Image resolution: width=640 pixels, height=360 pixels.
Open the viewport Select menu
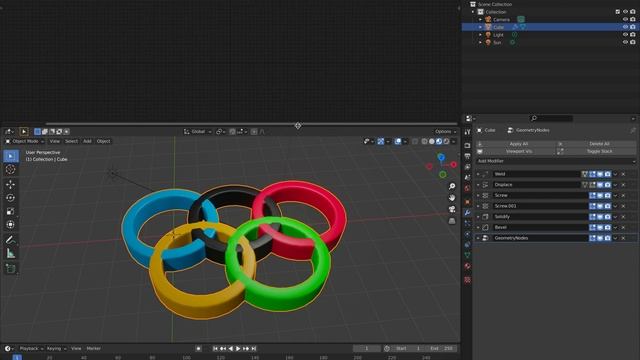click(71, 141)
